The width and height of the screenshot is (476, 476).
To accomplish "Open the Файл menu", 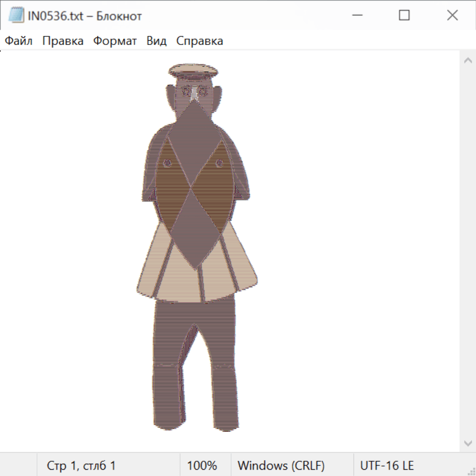I will [19, 41].
